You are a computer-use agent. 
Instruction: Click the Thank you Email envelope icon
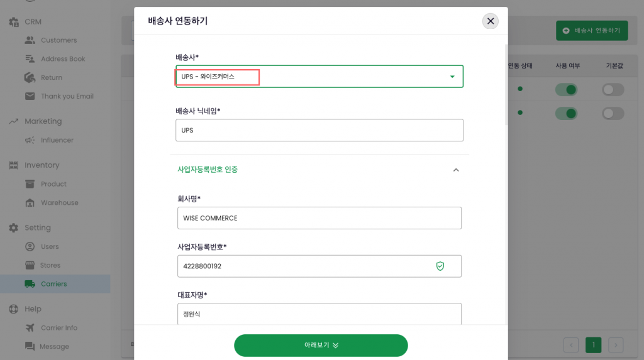(30, 96)
